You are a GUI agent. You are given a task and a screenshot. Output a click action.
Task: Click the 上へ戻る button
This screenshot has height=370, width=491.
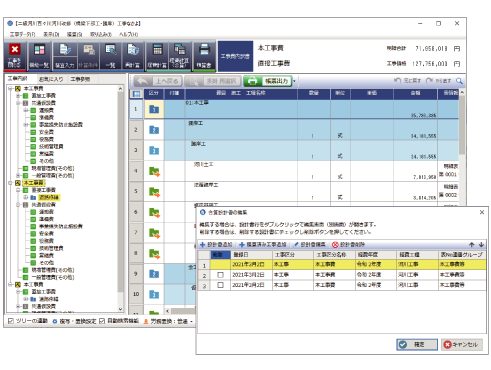point(158,81)
